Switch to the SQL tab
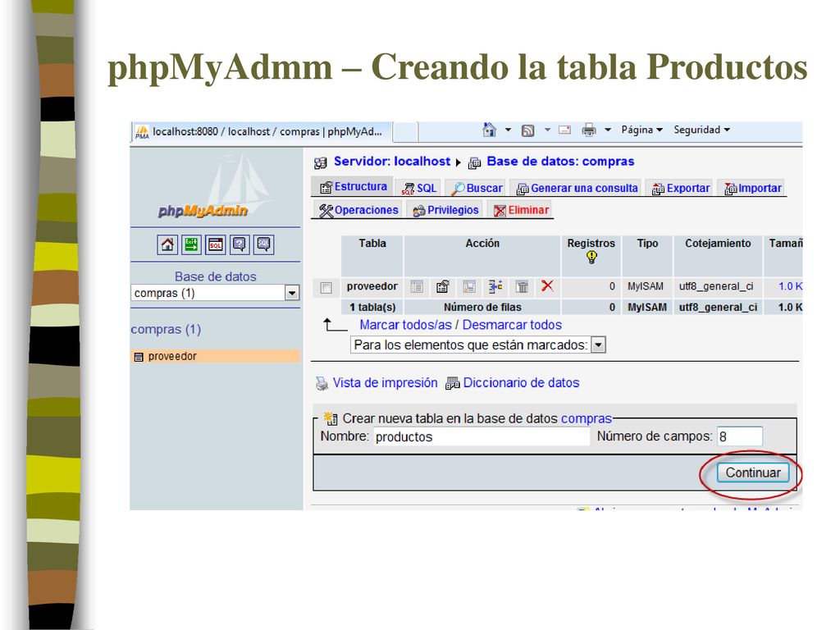Viewport: 840px width, 630px height. pos(419,188)
